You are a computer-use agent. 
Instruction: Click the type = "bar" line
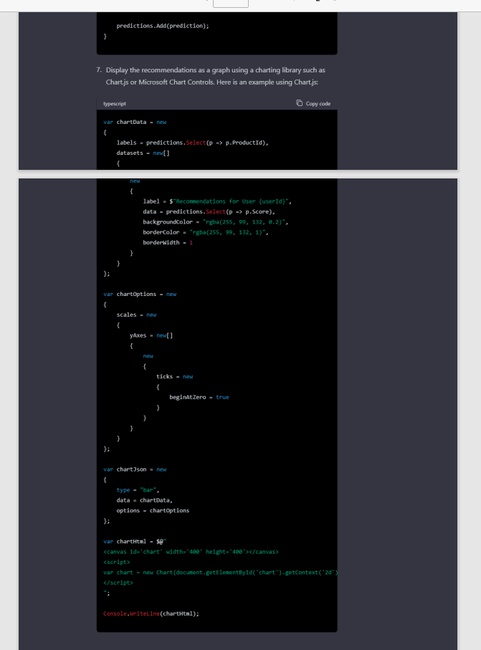[138, 490]
